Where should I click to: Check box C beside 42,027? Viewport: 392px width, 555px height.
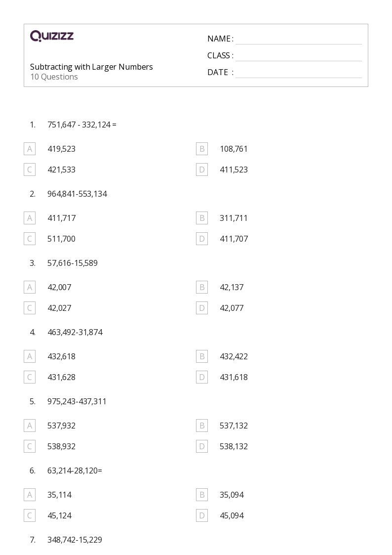(30, 308)
